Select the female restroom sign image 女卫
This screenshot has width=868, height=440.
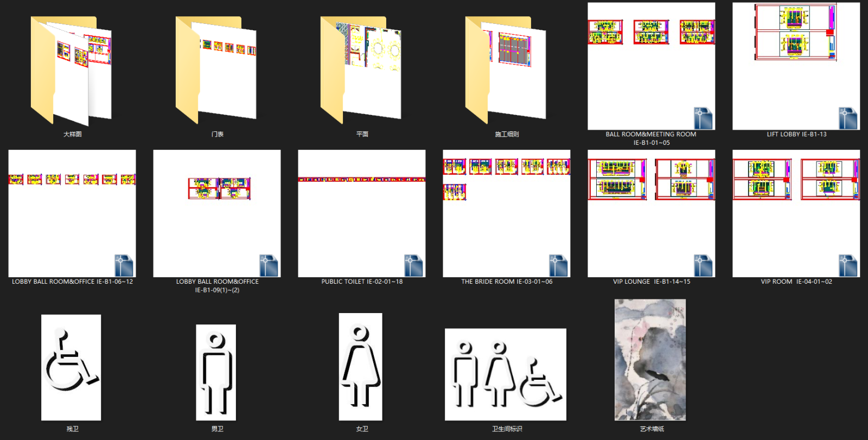tap(360, 367)
